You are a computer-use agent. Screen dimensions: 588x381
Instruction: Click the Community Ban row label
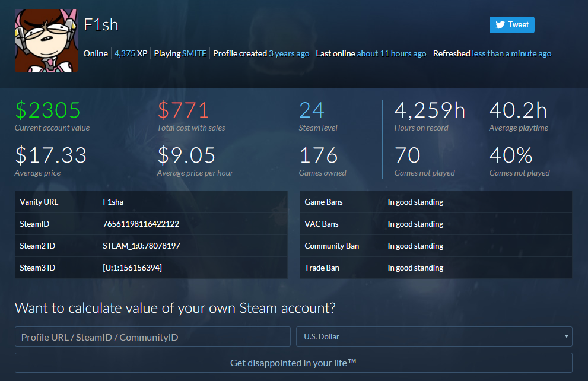pyautogui.click(x=332, y=246)
